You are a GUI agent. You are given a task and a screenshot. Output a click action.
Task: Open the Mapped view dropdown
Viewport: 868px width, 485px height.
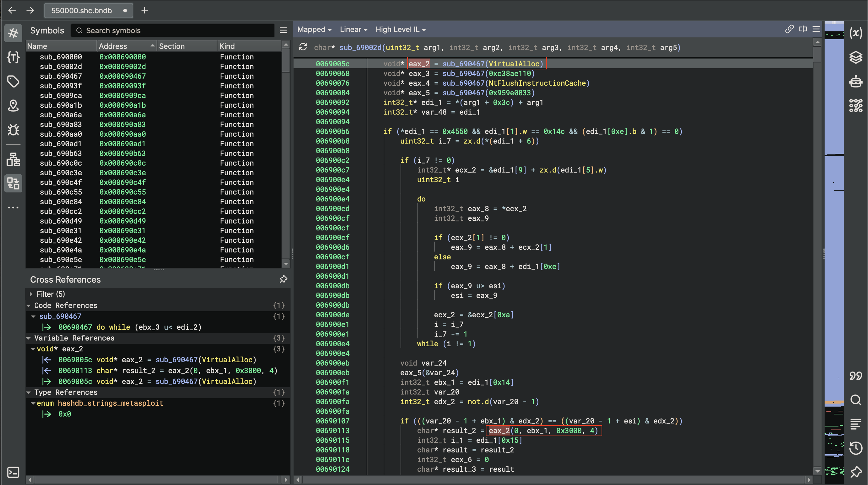pos(314,30)
